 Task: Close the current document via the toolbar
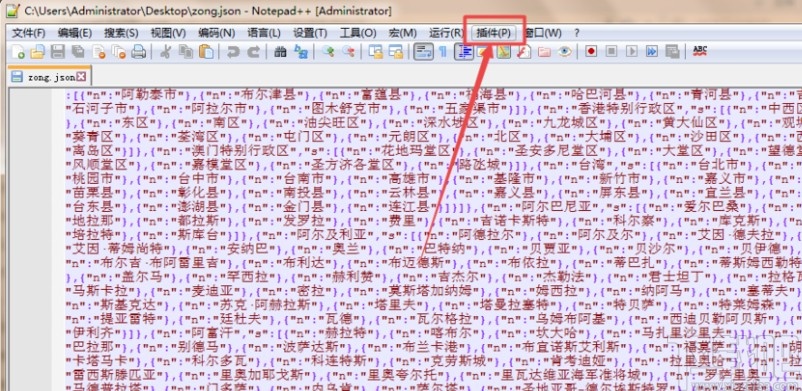point(99,52)
